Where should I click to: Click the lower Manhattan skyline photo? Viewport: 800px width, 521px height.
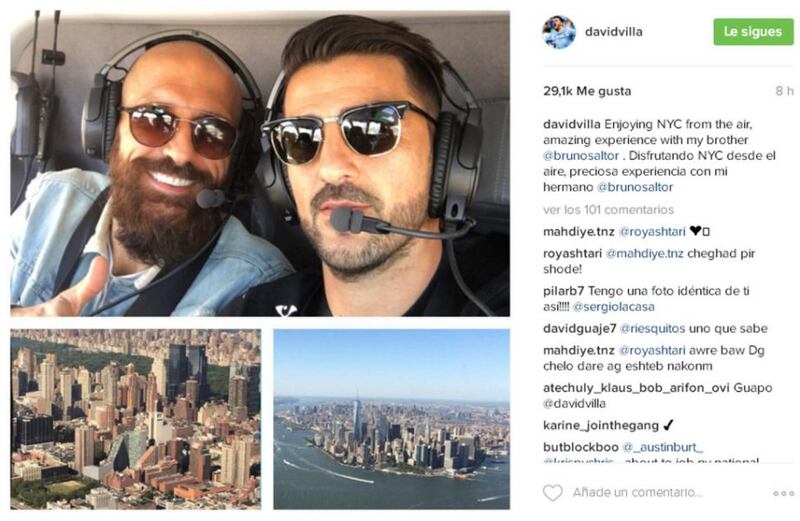click(x=391, y=419)
